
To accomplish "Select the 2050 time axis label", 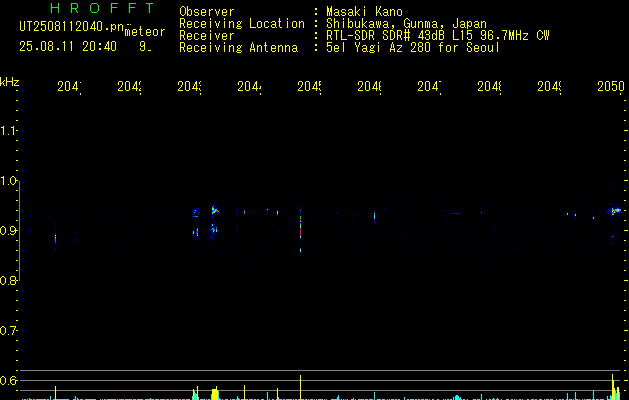I will click(x=611, y=86).
